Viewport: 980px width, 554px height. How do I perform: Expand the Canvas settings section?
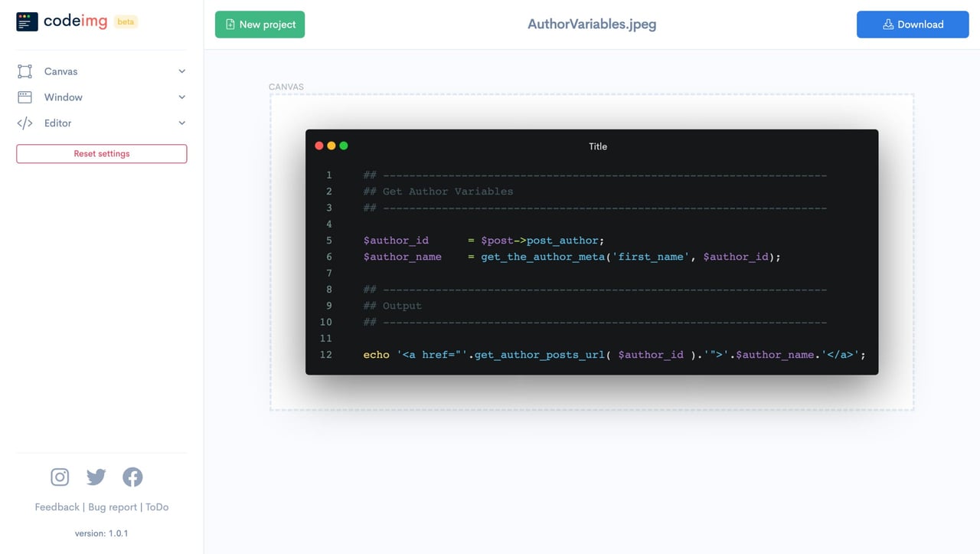pos(181,70)
